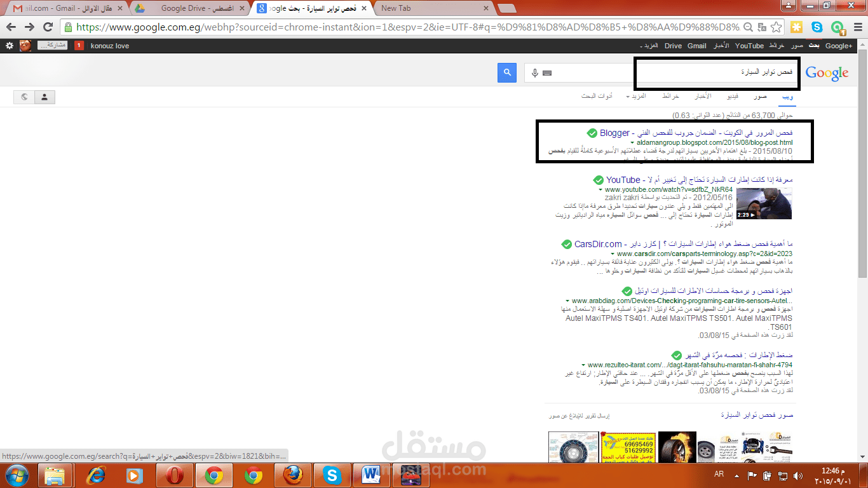Click the zoom magnifier icon in address bar

[x=749, y=27]
